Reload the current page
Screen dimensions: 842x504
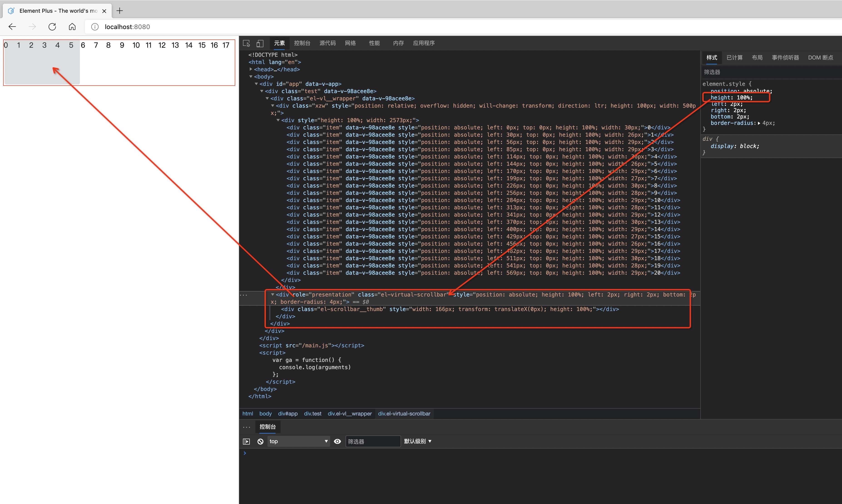pos(52,27)
